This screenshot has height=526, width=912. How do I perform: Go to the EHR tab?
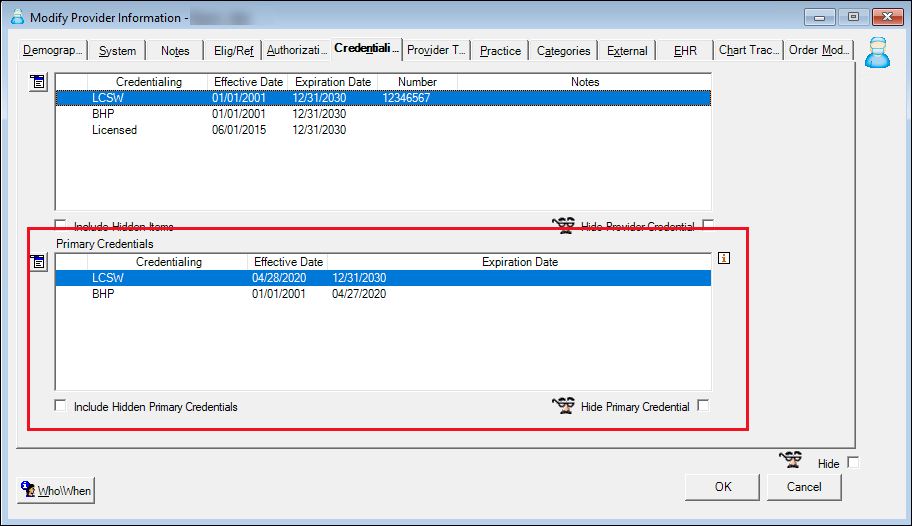point(685,50)
